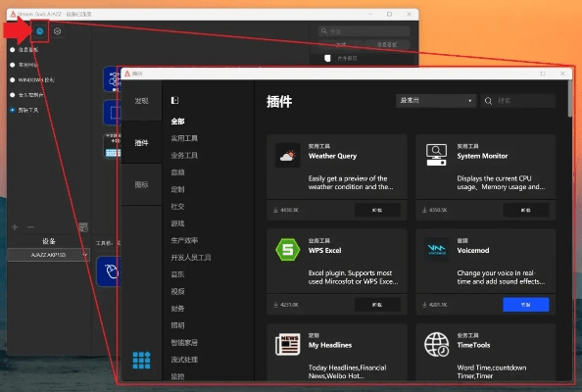Switch to the 发现 tab
The width and height of the screenshot is (582, 392).
[x=141, y=101]
